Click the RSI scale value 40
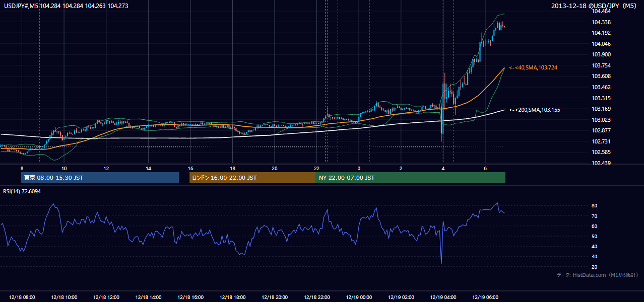Image resolution: width=644 pixels, height=302 pixels. (x=595, y=247)
